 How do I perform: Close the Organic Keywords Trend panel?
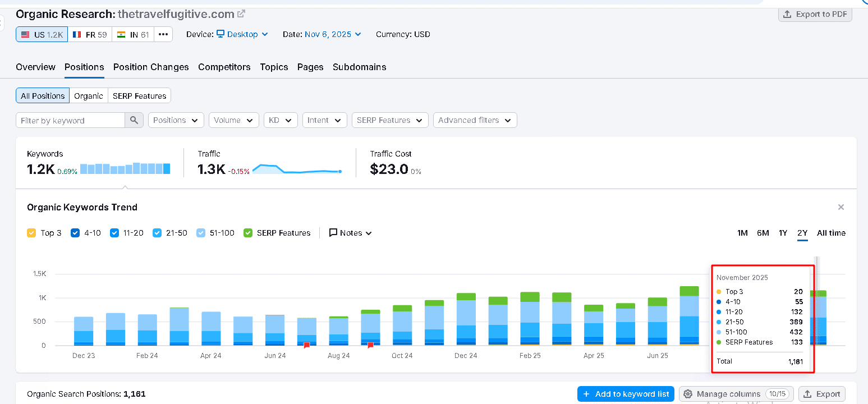tap(841, 207)
